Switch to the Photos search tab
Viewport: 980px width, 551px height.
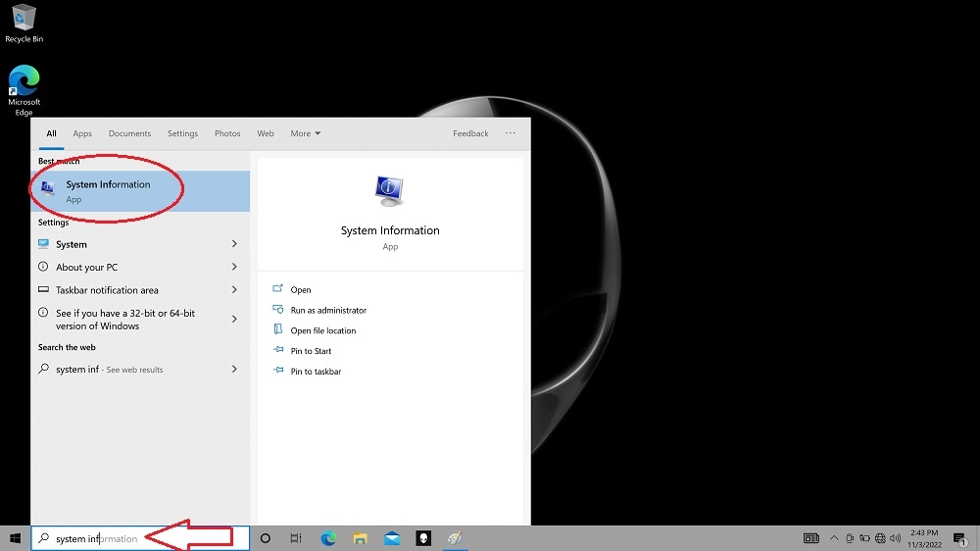pos(227,133)
